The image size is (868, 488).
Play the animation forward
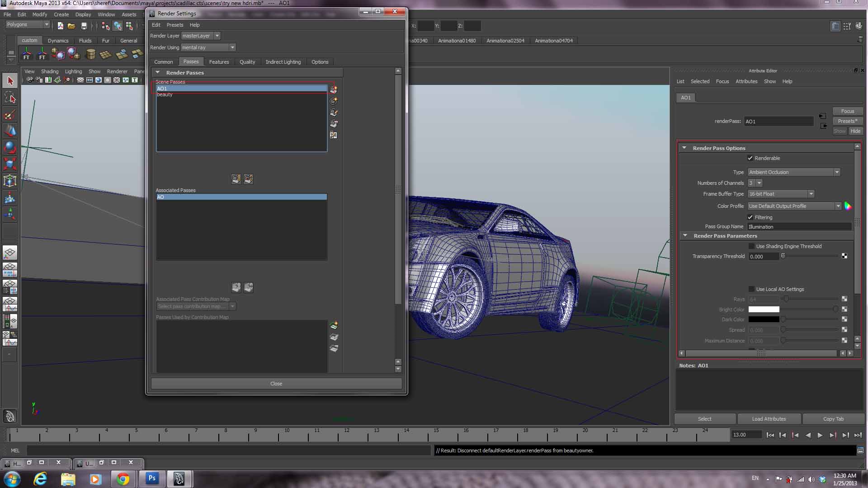[820, 435]
